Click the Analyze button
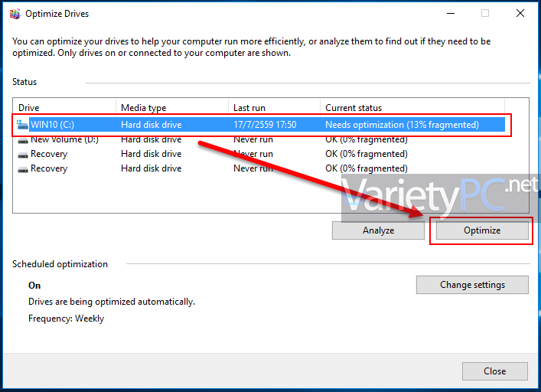Screen dimensions: 541x392 pos(378,230)
